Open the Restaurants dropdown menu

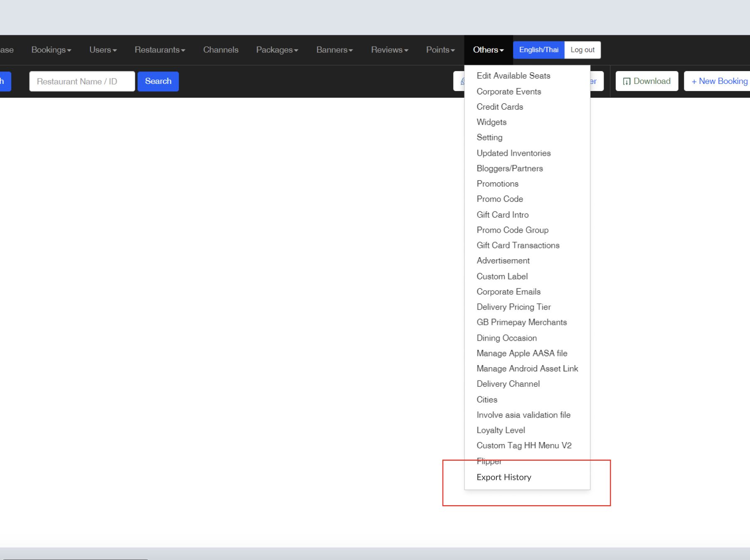[160, 50]
